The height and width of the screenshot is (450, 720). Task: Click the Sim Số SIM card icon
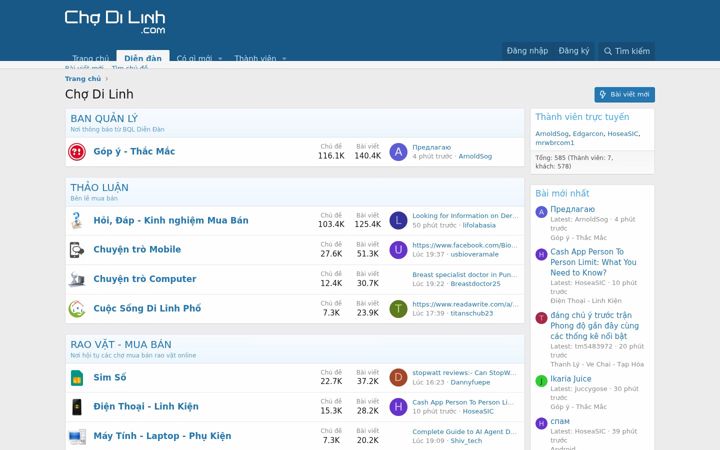coord(77,377)
